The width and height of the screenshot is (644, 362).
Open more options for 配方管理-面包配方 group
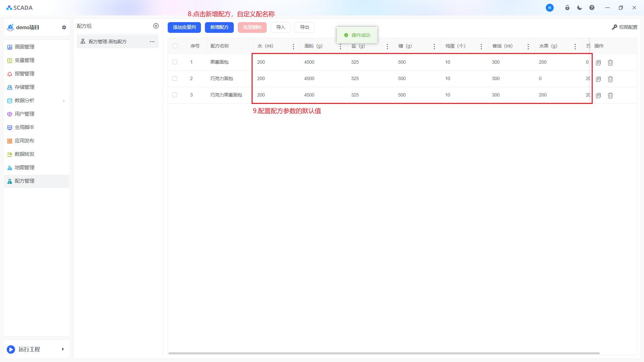click(152, 42)
